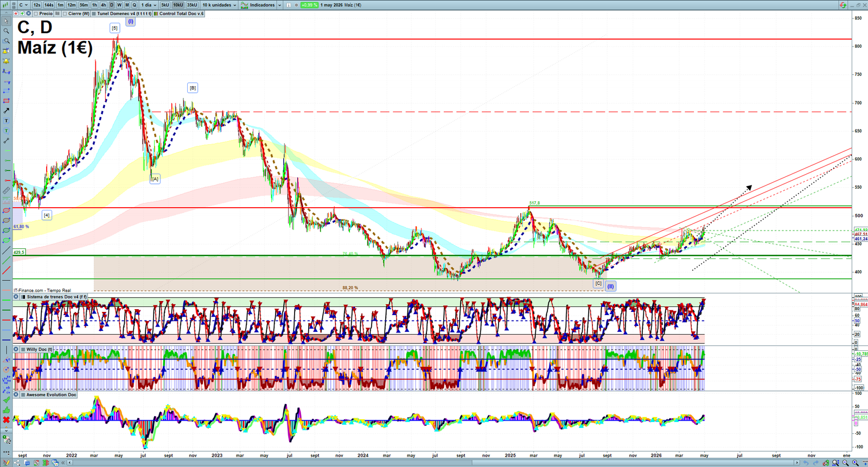
Task: Select the green checkmark tool
Action: coord(6,399)
